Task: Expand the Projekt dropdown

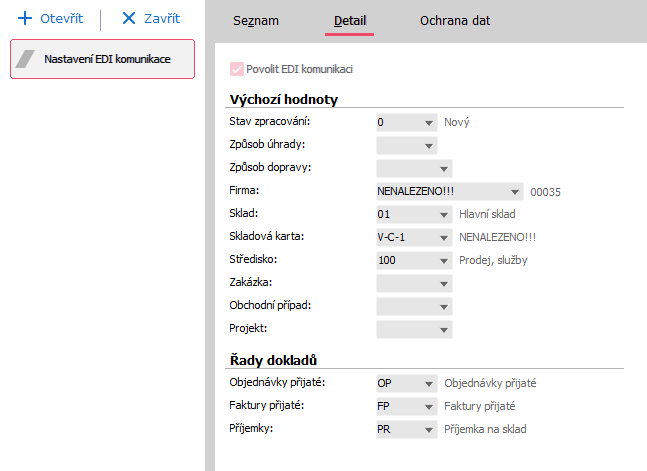Action: pyautogui.click(x=444, y=330)
